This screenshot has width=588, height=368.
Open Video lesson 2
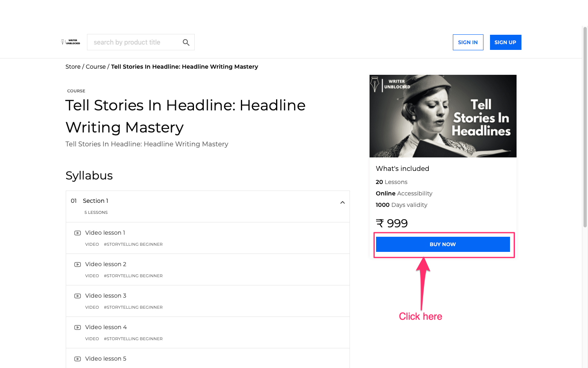tap(106, 264)
